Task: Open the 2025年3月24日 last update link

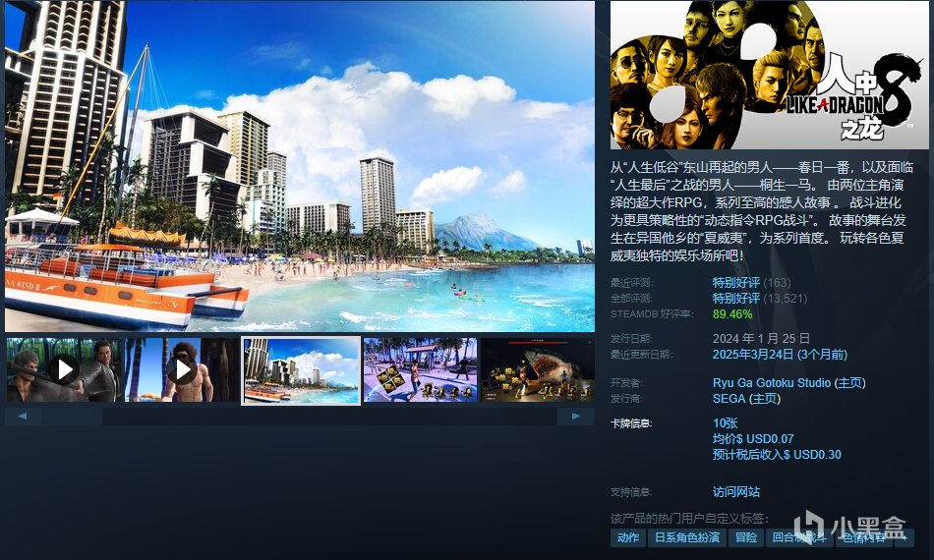Action: tap(780, 355)
